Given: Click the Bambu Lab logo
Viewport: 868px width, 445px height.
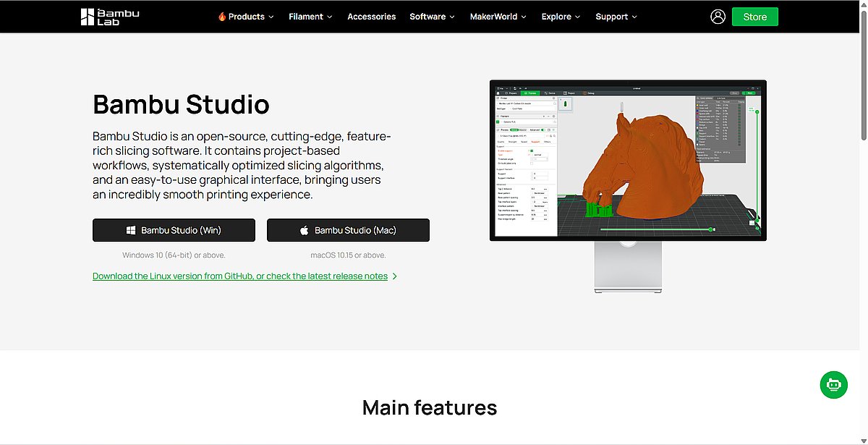Looking at the screenshot, I should 110,17.
